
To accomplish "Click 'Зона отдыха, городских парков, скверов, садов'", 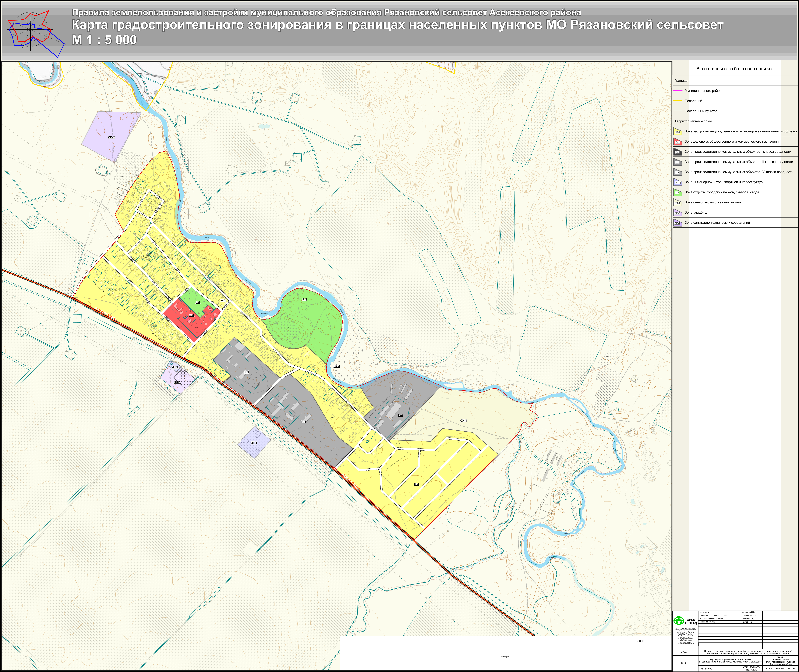I will point(722,192).
